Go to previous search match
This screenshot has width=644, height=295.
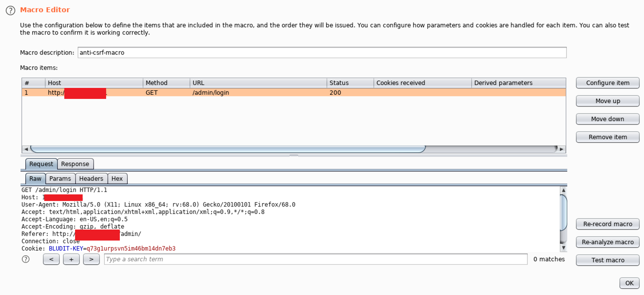pyautogui.click(x=51, y=259)
